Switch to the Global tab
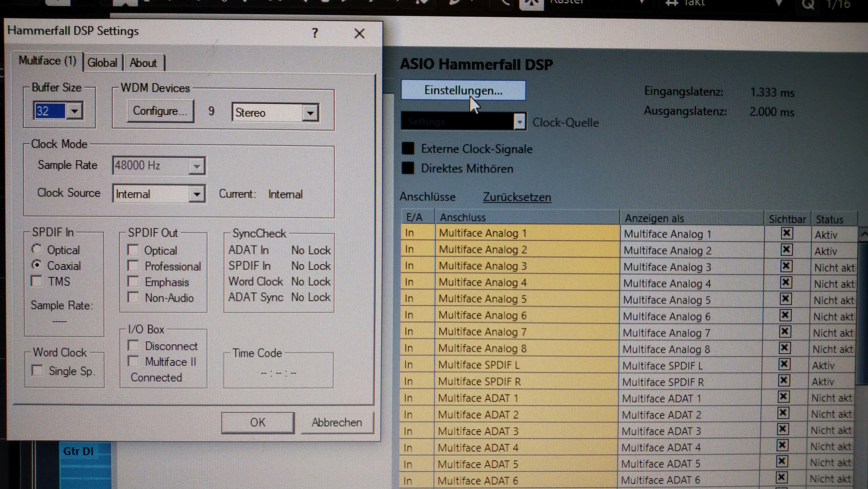 pos(102,63)
